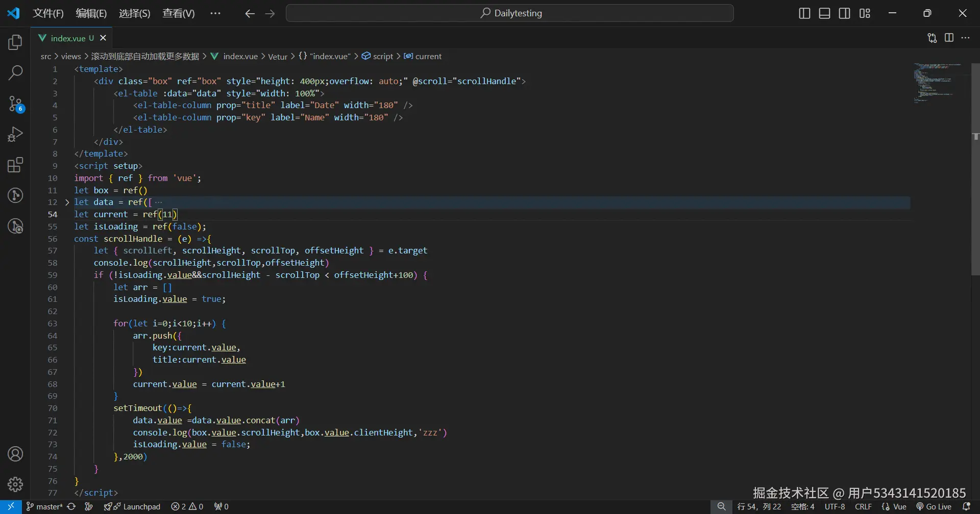
Task: Click the master branch indicator
Action: click(x=45, y=506)
